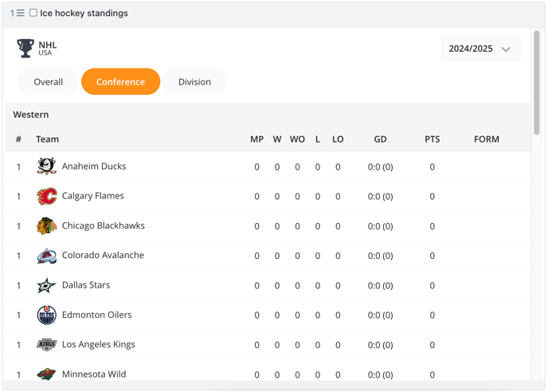Click the Dallas Stars logo
Image resolution: width=548 pixels, height=392 pixels.
click(x=46, y=285)
